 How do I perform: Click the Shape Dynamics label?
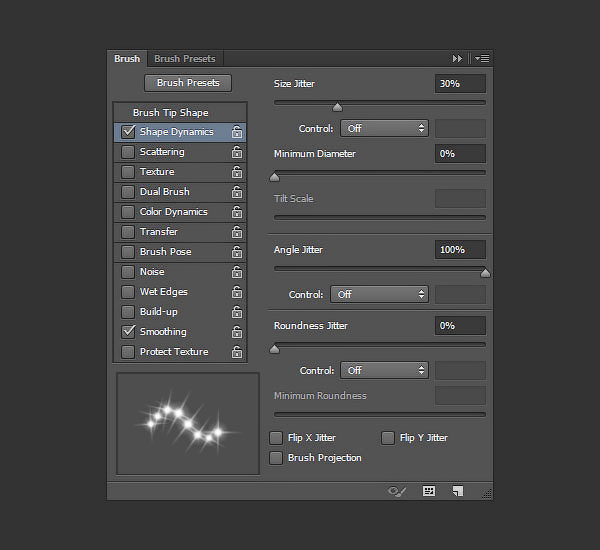pos(176,132)
